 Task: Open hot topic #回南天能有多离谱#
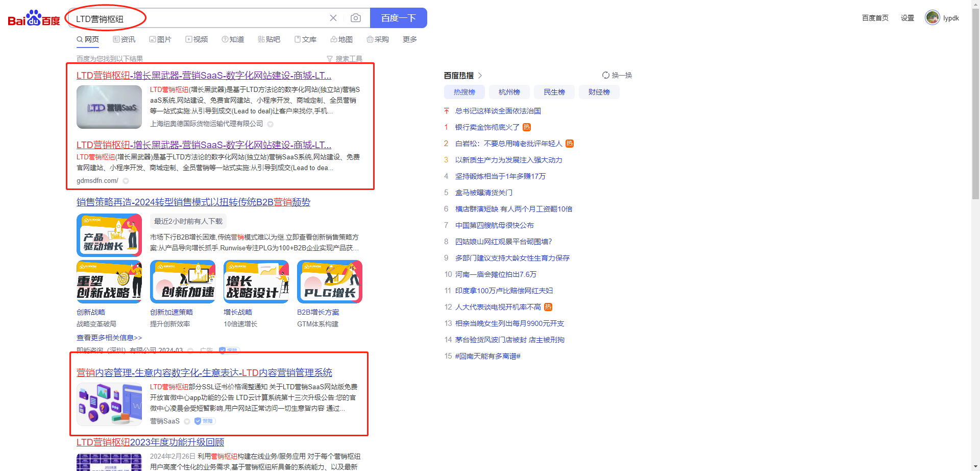[x=488, y=356]
